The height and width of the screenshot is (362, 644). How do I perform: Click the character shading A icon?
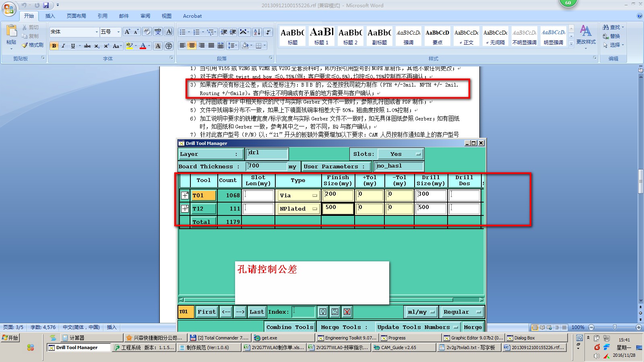point(158,46)
